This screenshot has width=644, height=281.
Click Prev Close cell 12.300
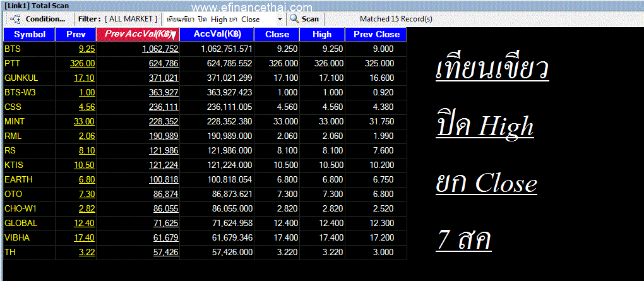(381, 223)
